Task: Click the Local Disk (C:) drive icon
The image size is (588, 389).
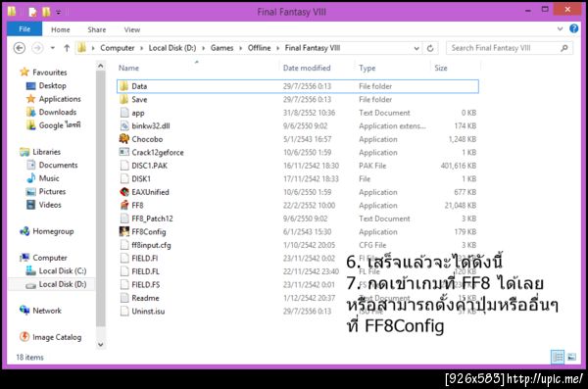Action: 30,270
